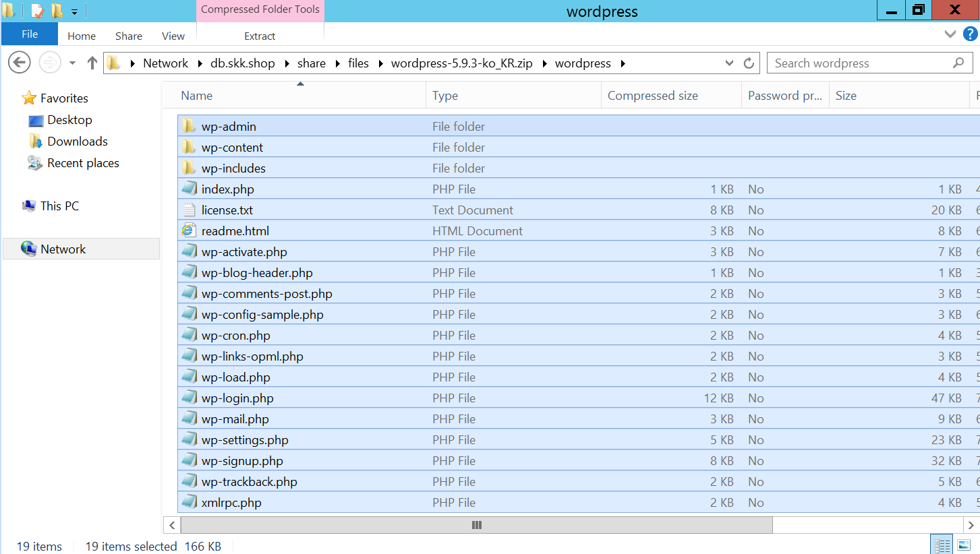The width and height of the screenshot is (980, 554).
Task: Click wordpress-5.9.3-ko_KR.zip breadcrumb segment
Action: pos(462,63)
